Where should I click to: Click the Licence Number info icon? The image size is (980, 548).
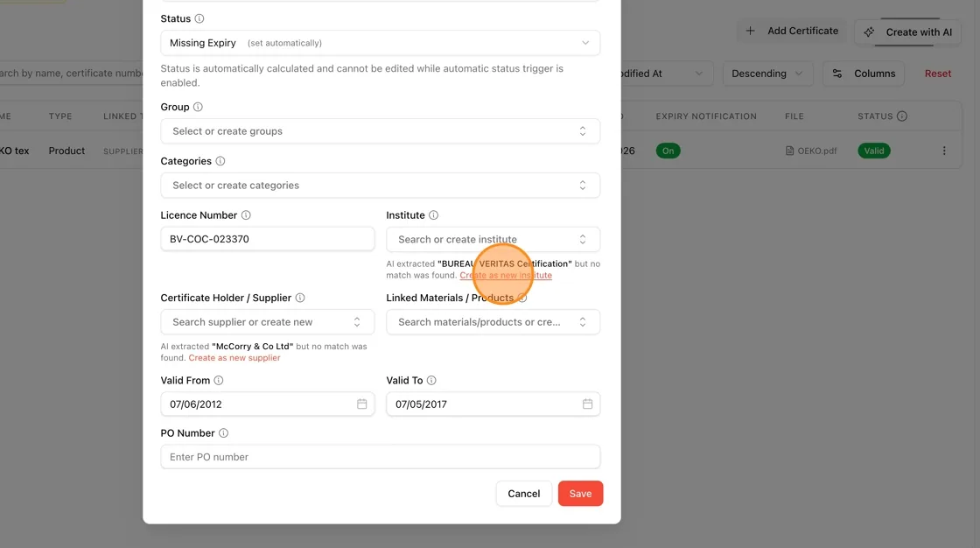tap(246, 215)
